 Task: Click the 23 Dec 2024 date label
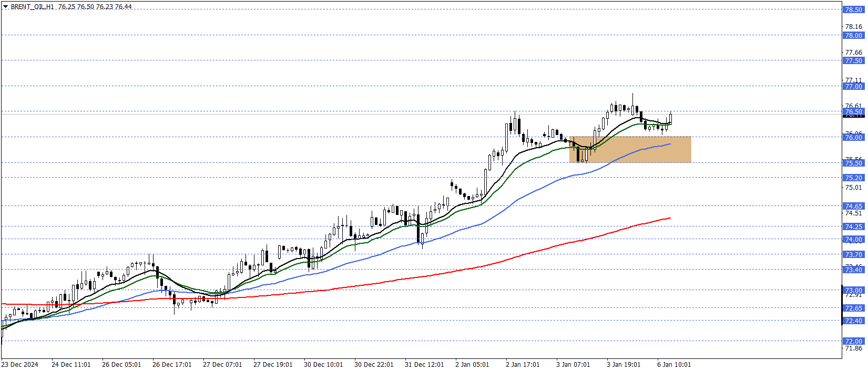pos(20,364)
